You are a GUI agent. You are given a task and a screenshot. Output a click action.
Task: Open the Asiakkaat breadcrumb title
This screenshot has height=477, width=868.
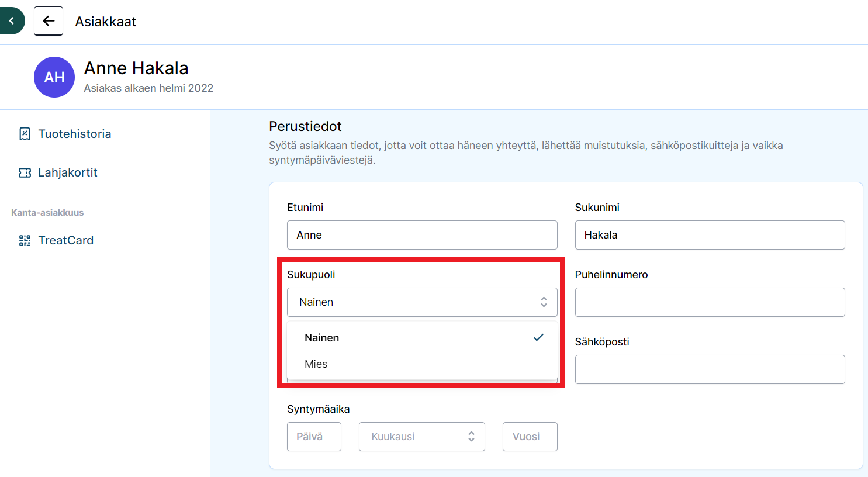[105, 22]
